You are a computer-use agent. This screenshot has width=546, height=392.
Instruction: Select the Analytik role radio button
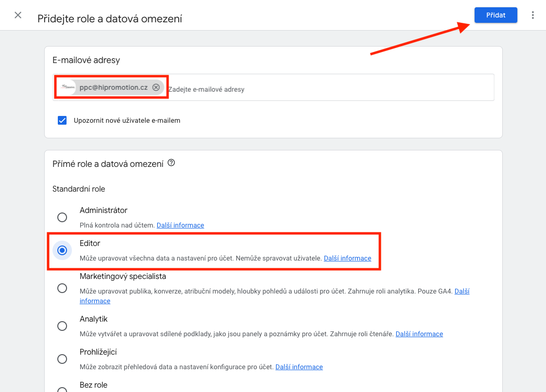pyautogui.click(x=62, y=326)
